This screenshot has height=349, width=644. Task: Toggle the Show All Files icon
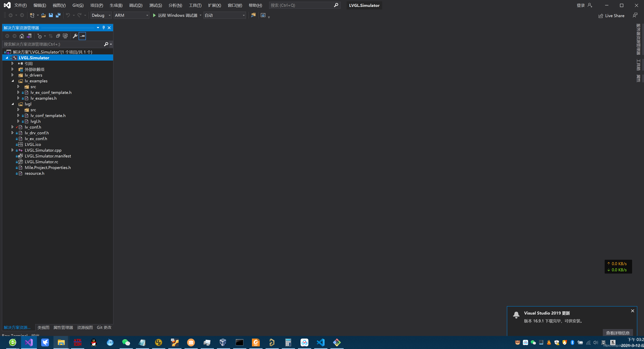[x=65, y=36]
